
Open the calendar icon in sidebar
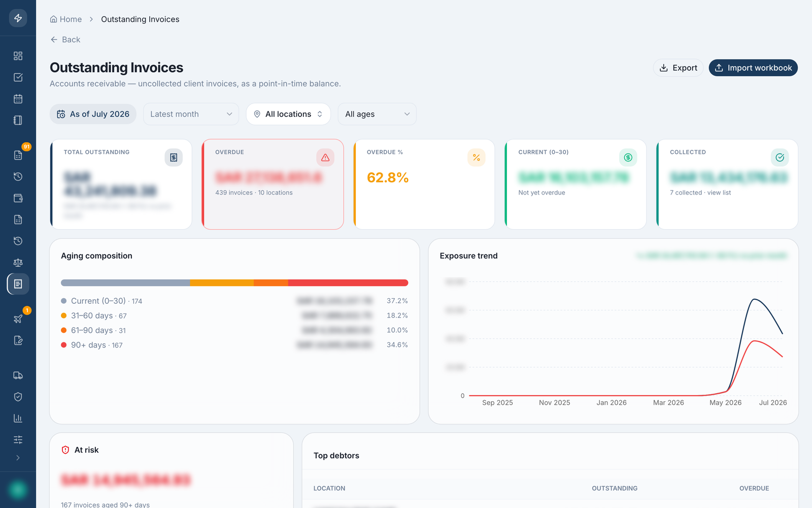click(x=18, y=99)
